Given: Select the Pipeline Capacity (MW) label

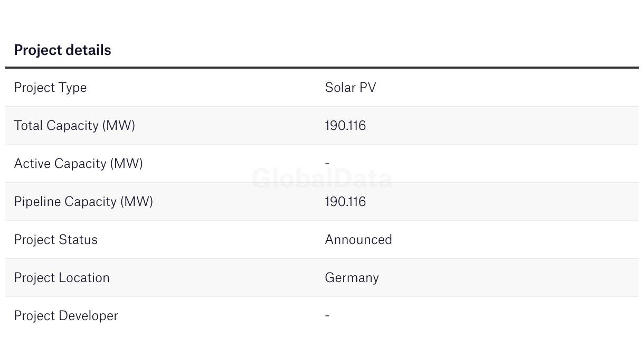Looking at the screenshot, I should (x=83, y=202).
